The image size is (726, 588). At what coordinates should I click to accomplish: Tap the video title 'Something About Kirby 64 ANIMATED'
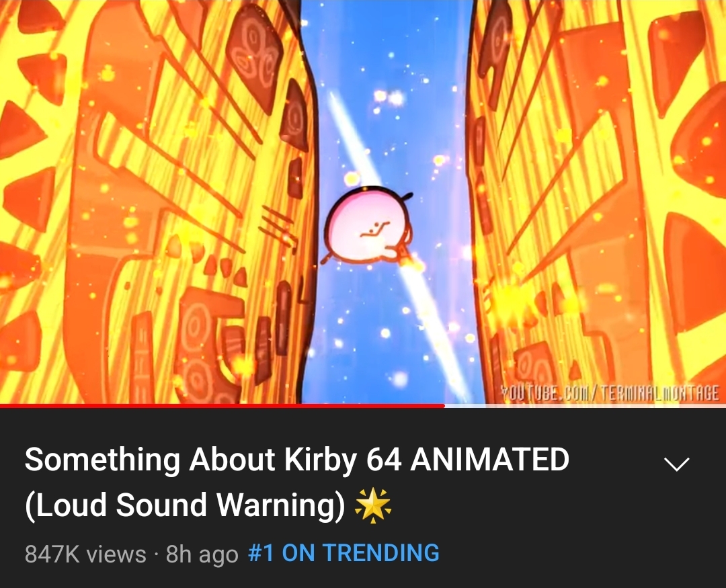(297, 459)
